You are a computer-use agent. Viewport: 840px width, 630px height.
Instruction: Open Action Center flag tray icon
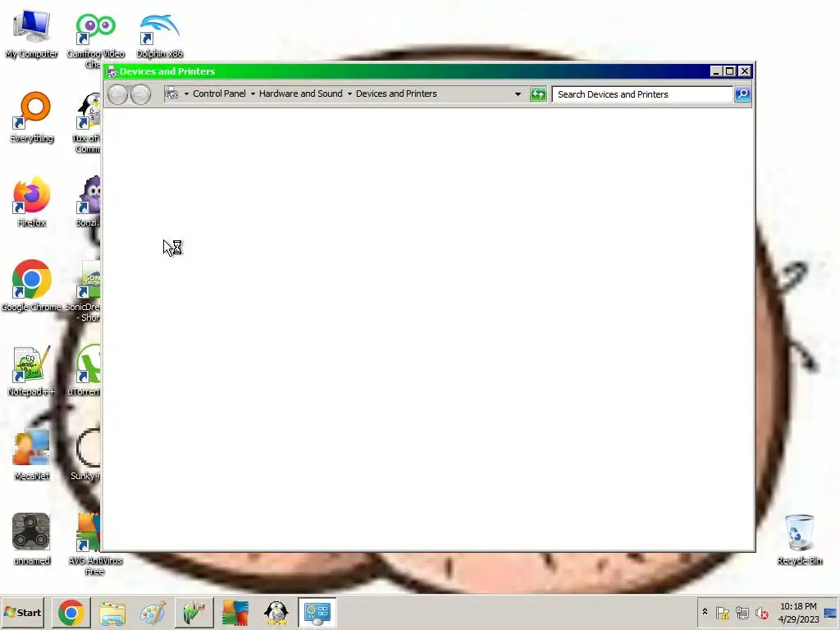[x=723, y=612]
